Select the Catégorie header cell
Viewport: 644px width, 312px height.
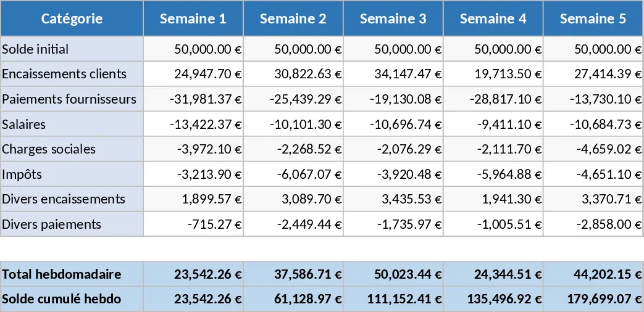coord(72,18)
